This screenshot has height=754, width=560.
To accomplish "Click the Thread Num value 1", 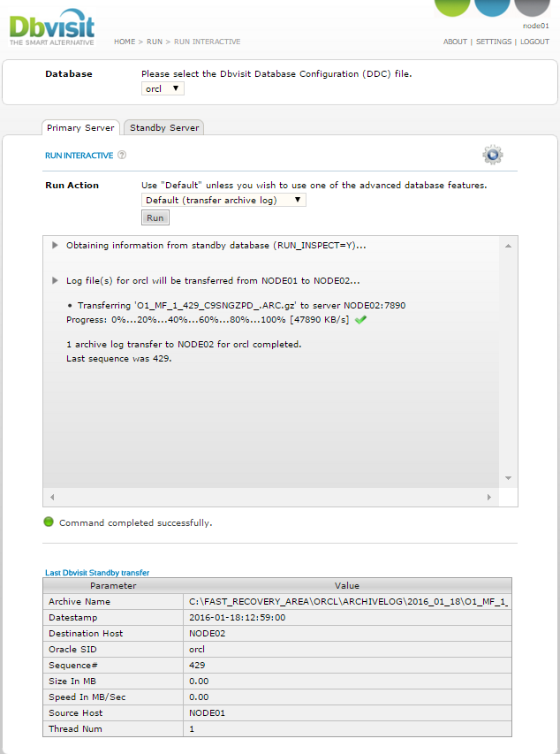I will (x=192, y=728).
